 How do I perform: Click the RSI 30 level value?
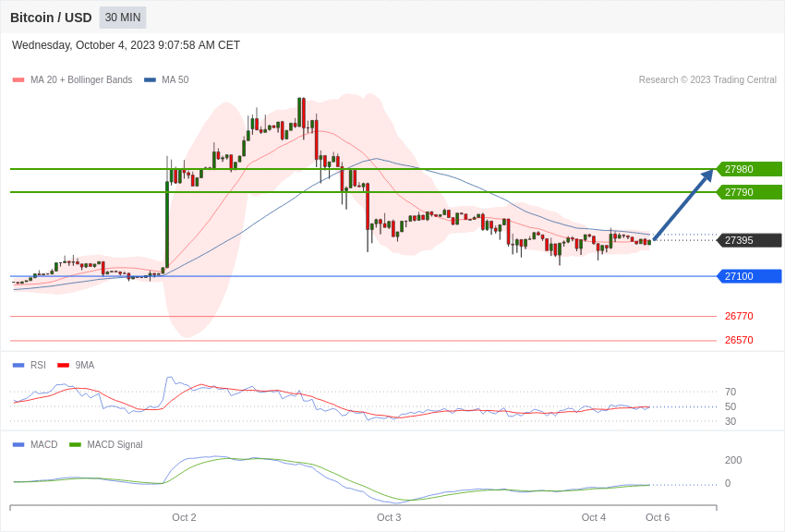(x=731, y=421)
